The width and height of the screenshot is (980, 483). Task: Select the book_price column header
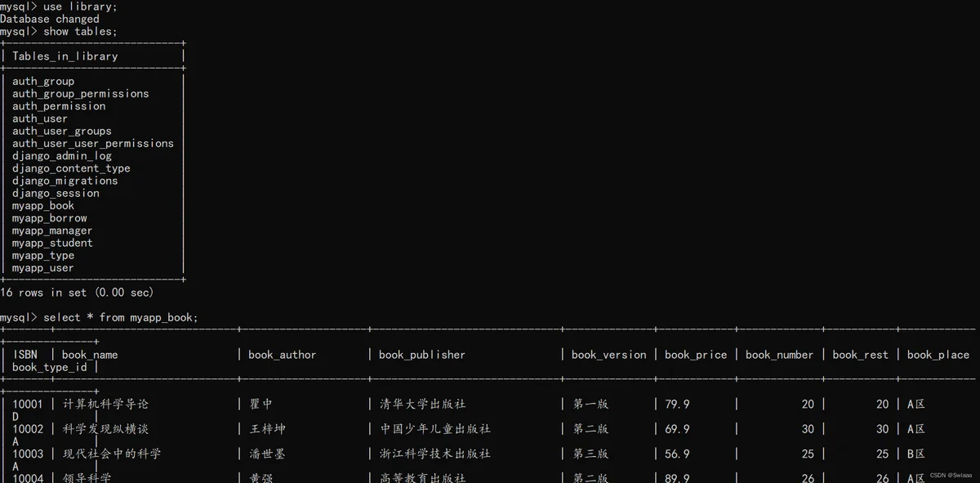click(x=696, y=355)
